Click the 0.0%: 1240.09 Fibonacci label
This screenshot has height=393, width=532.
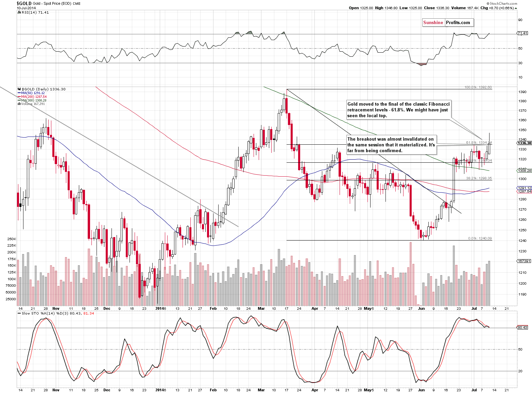(480, 238)
